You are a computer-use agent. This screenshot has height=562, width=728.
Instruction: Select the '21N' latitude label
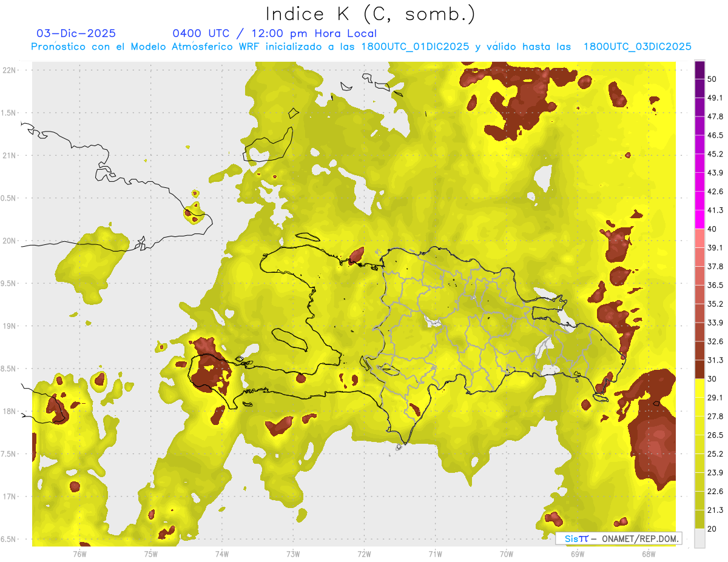[x=10, y=155]
